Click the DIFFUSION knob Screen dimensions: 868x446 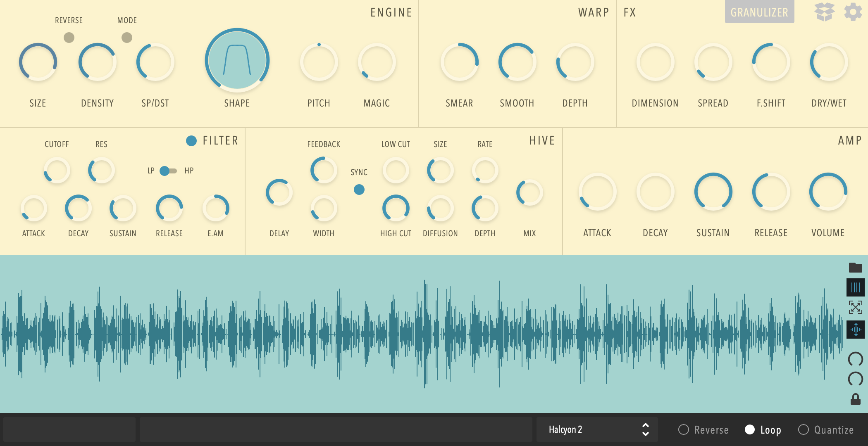[441, 208]
